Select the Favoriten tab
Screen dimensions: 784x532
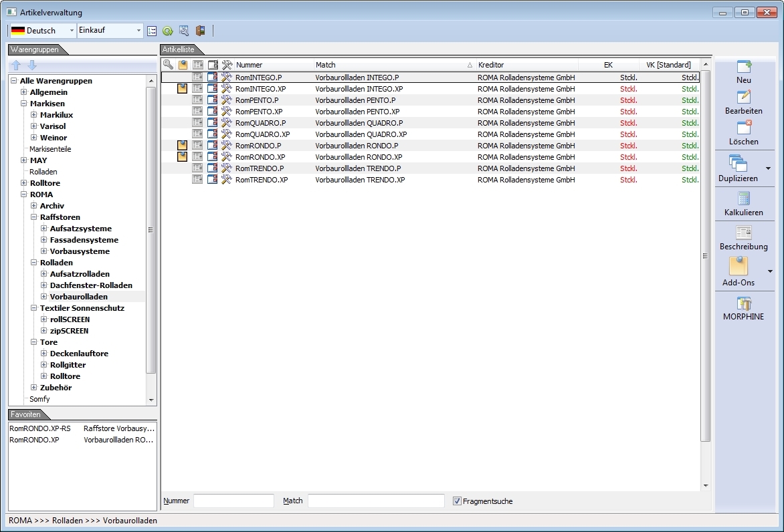pyautogui.click(x=25, y=414)
